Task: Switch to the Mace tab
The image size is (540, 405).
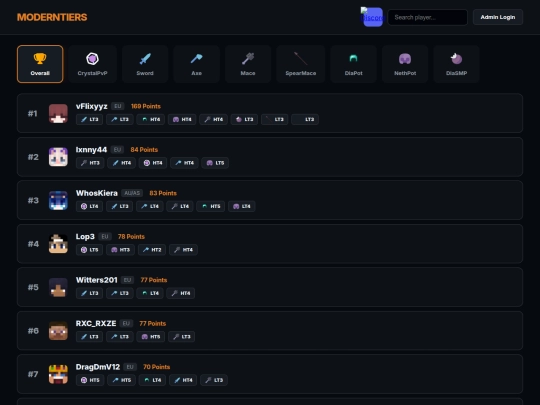Action: pos(248,64)
